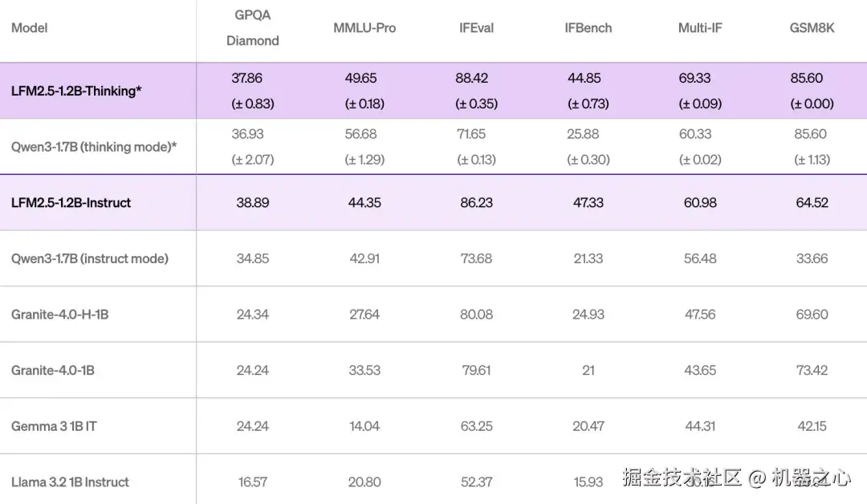Click the Qwen3-1.7B (thinking mode)* row label

coord(94,147)
